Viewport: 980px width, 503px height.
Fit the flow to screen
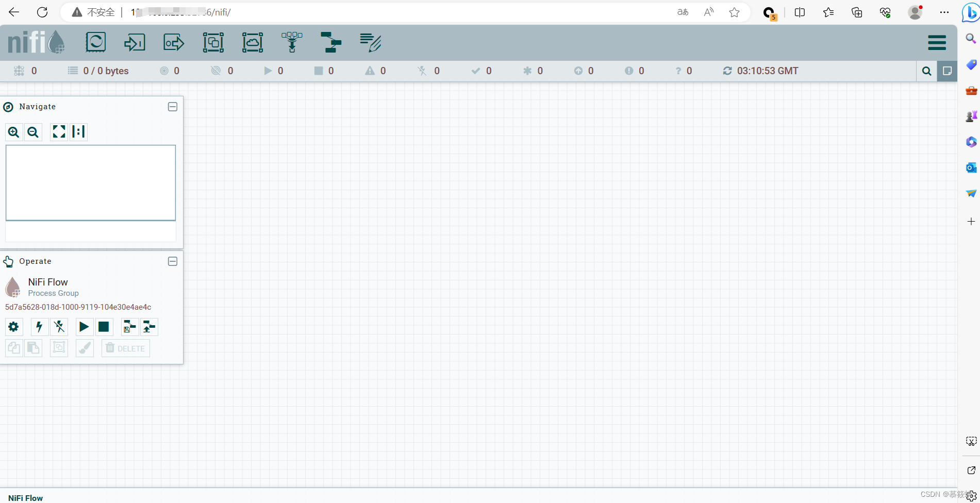[59, 132]
